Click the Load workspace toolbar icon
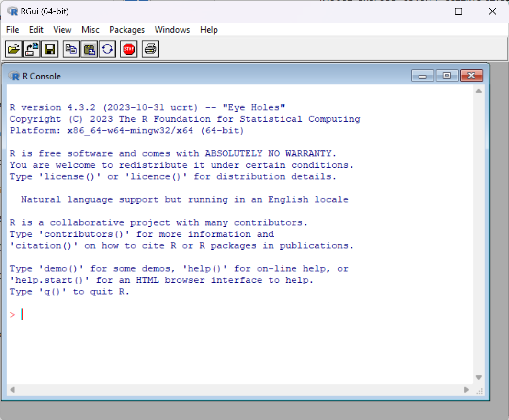 (32, 49)
